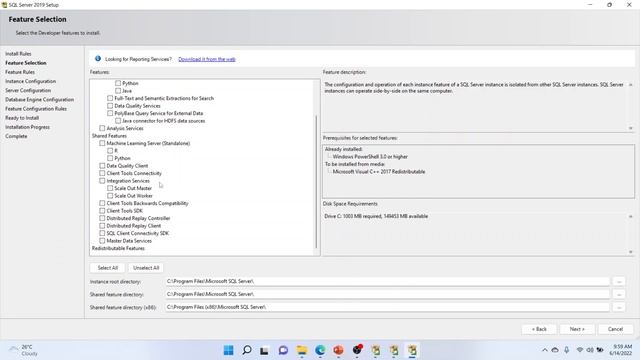Select Server Configuration step in sidebar
This screenshot has width=640, height=360.
coord(28,91)
